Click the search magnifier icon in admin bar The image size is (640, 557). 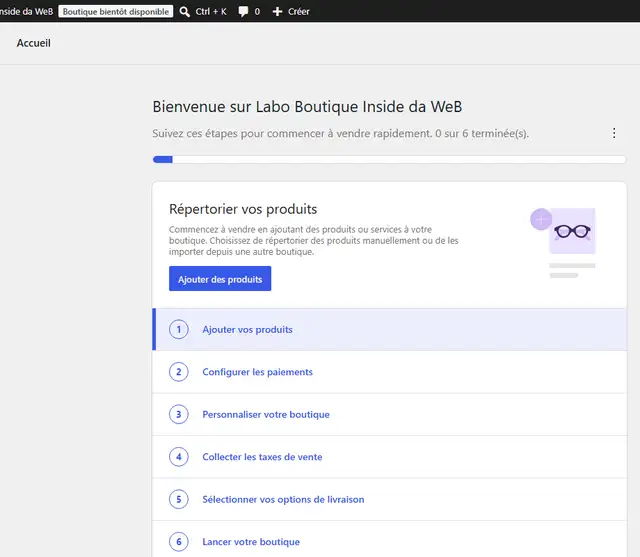[x=184, y=11]
